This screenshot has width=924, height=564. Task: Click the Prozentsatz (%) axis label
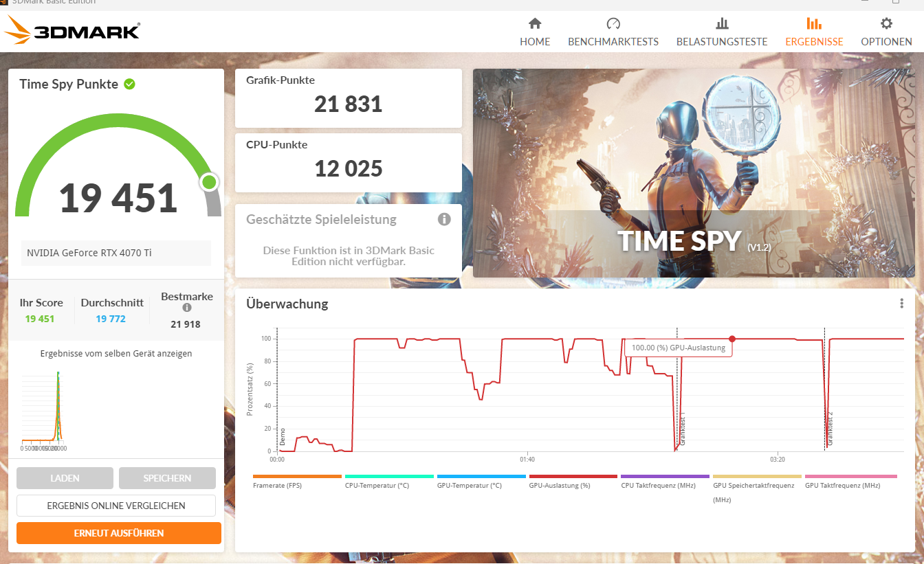pyautogui.click(x=250, y=390)
